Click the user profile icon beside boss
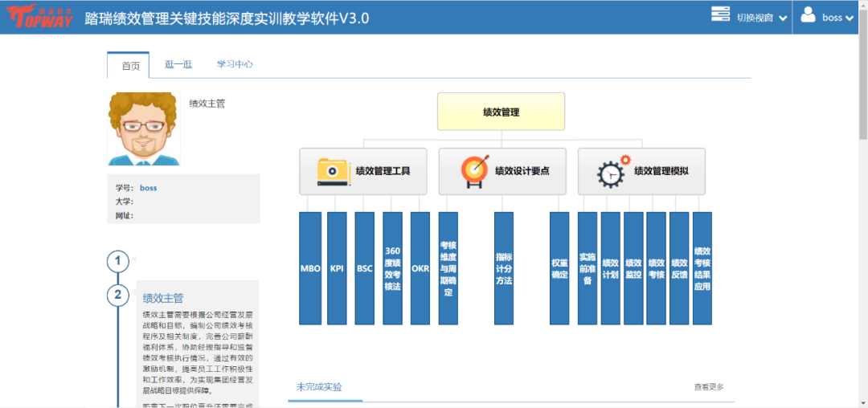The width and height of the screenshot is (868, 408). pos(808,16)
